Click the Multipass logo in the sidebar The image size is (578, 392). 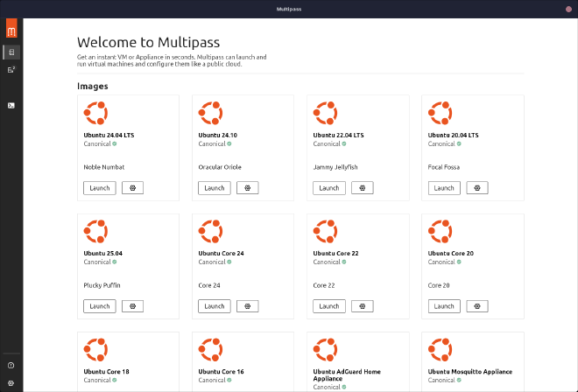[11, 28]
